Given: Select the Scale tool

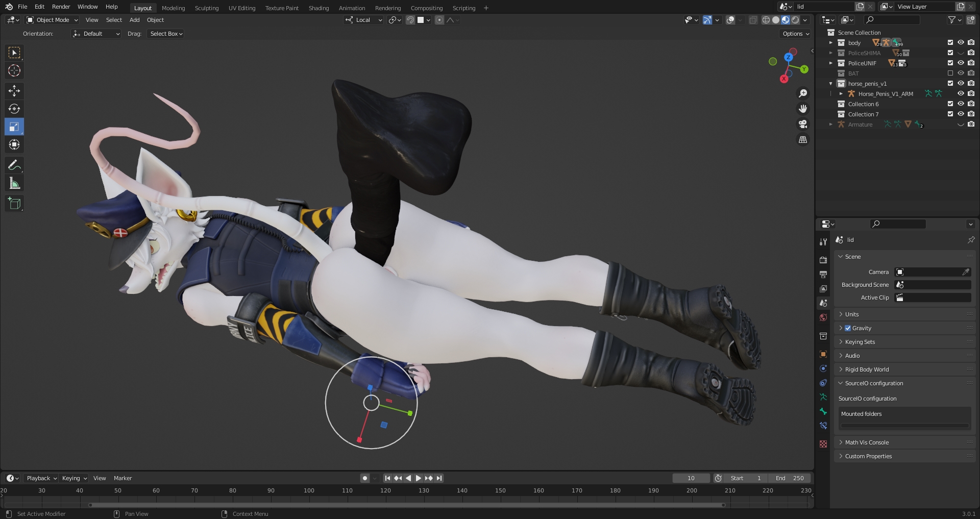Looking at the screenshot, I should click(x=14, y=127).
